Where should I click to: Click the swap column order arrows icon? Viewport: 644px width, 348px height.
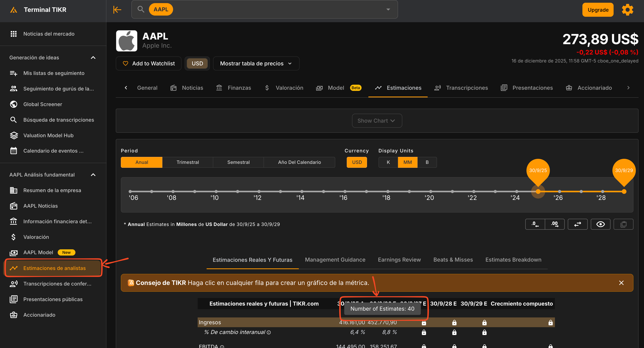[577, 224]
